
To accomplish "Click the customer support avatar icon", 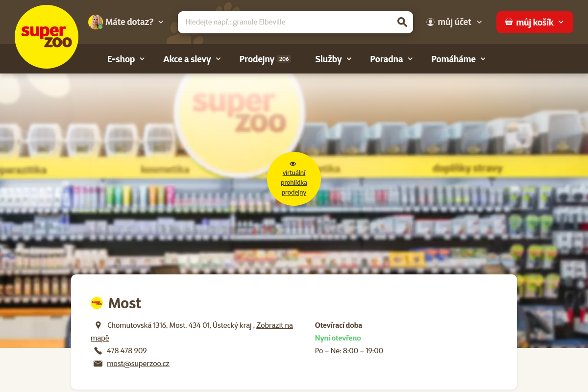I will pyautogui.click(x=96, y=22).
